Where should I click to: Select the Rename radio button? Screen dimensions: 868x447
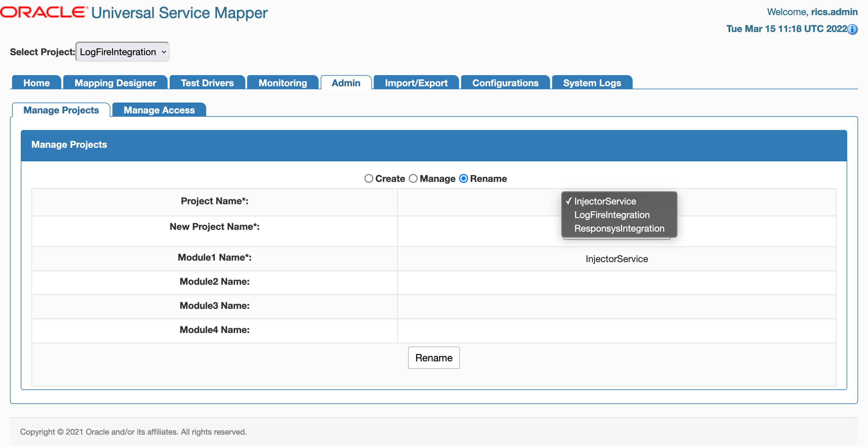(x=463, y=178)
